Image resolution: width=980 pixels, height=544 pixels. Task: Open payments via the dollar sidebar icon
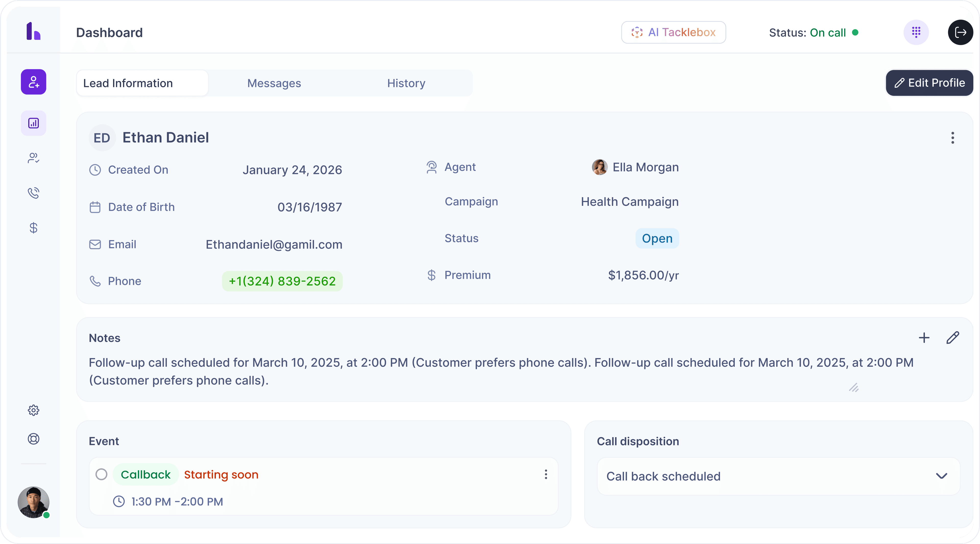(33, 228)
